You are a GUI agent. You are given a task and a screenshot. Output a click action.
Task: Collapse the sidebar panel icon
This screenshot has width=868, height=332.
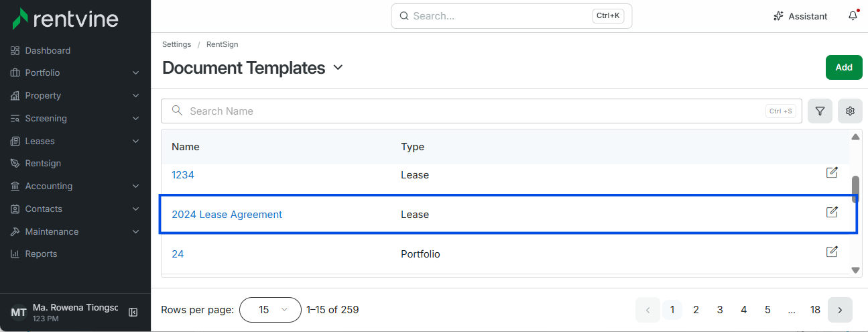pyautogui.click(x=133, y=312)
